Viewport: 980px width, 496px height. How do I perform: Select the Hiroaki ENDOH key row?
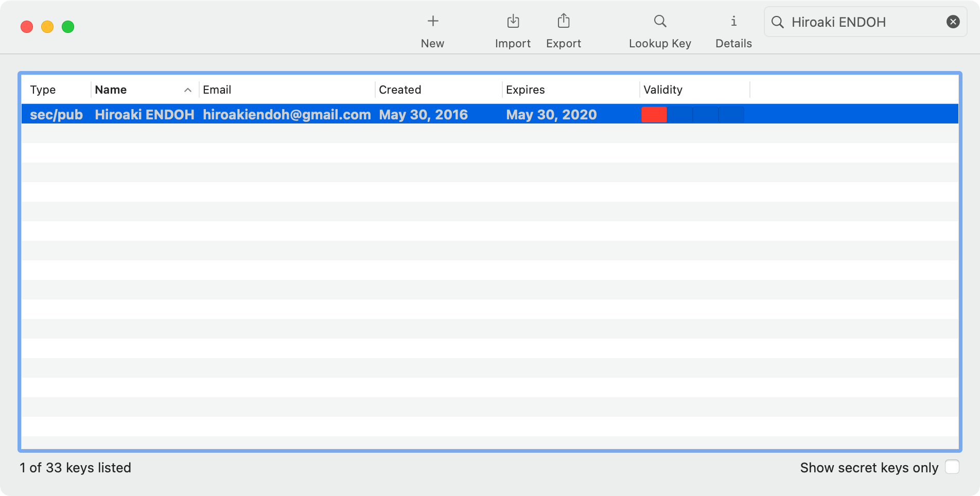144,115
